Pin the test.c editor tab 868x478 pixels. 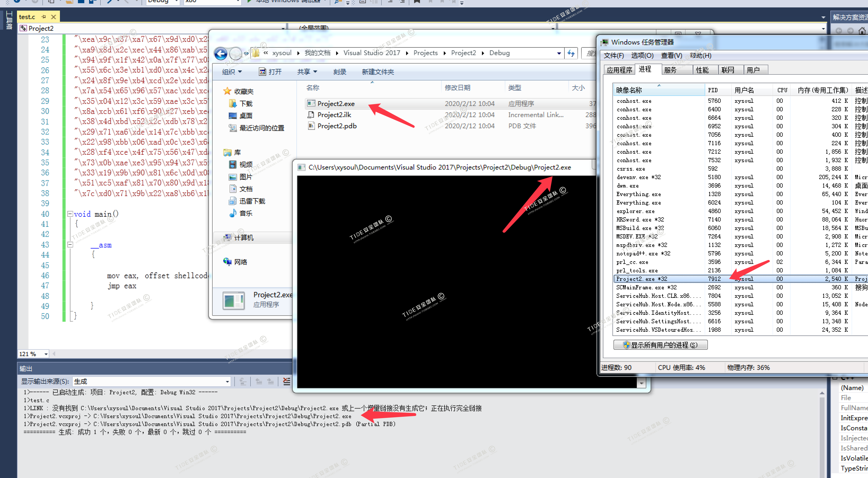pyautogui.click(x=43, y=16)
